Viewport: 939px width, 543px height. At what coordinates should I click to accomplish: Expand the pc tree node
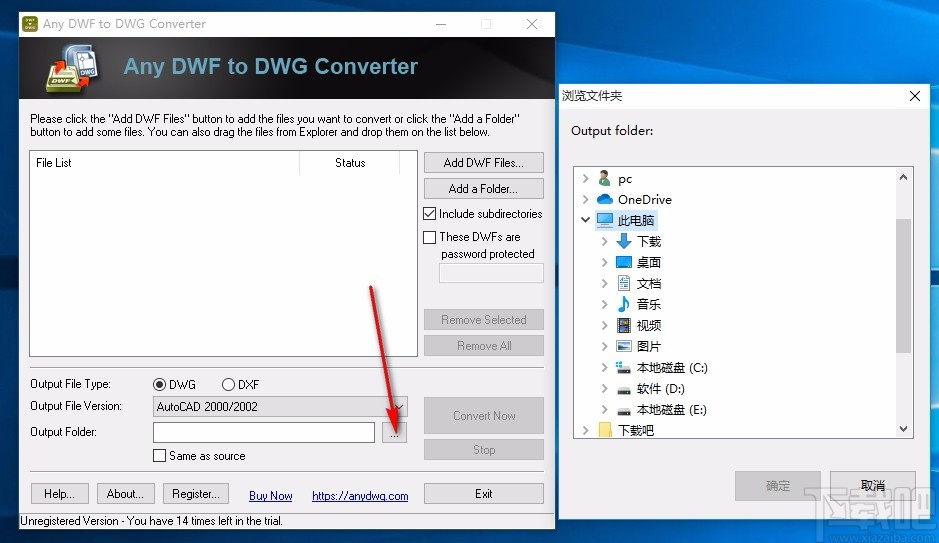tap(586, 178)
